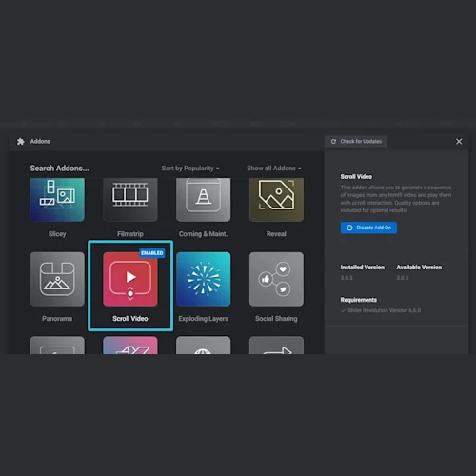Click the Scroll Video title in details panel

[x=356, y=177]
